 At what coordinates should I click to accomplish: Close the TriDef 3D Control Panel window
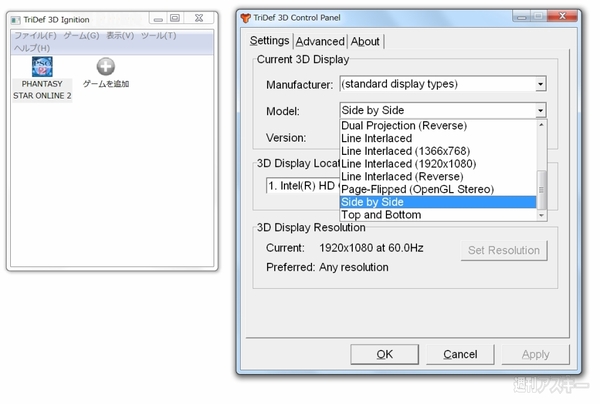pos(562,16)
